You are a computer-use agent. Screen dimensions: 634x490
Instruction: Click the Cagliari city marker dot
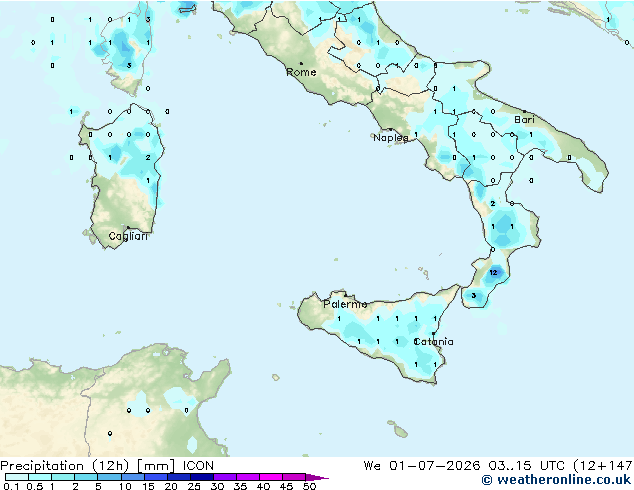(128, 228)
